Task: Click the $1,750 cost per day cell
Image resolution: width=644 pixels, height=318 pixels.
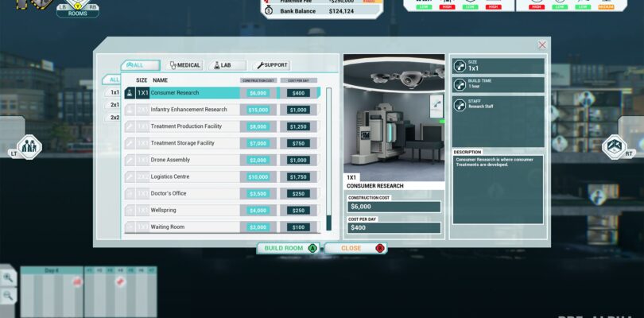Action: tap(299, 177)
